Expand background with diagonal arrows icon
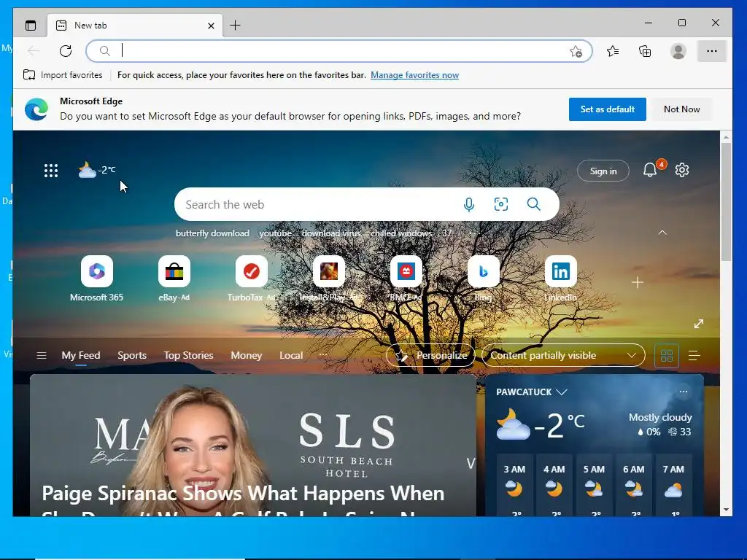Image resolution: width=747 pixels, height=560 pixels. (699, 324)
